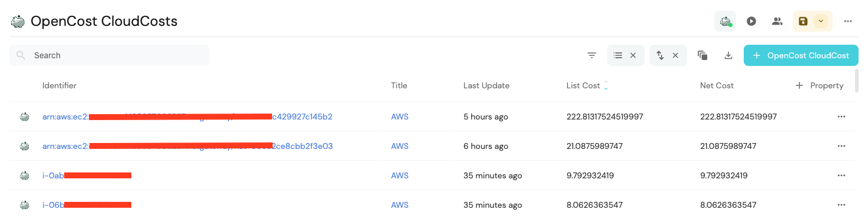This screenshot has width=868, height=216.
Task: Open row actions for i-06b entity
Action: coord(842,205)
